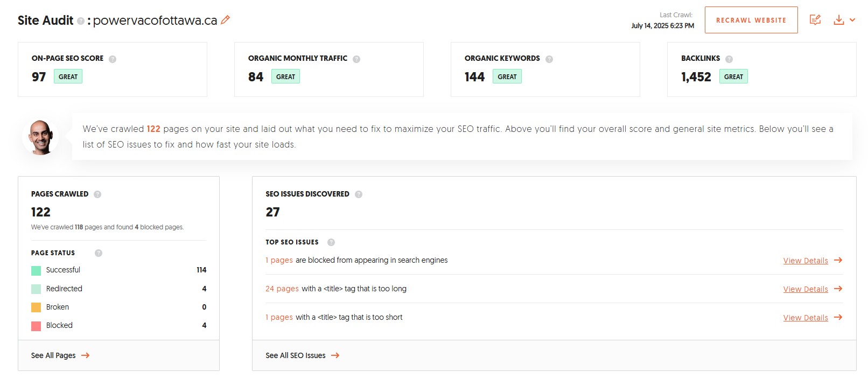Click the GREAT badge for On-Page SEO Score
868x378 pixels.
(x=68, y=76)
